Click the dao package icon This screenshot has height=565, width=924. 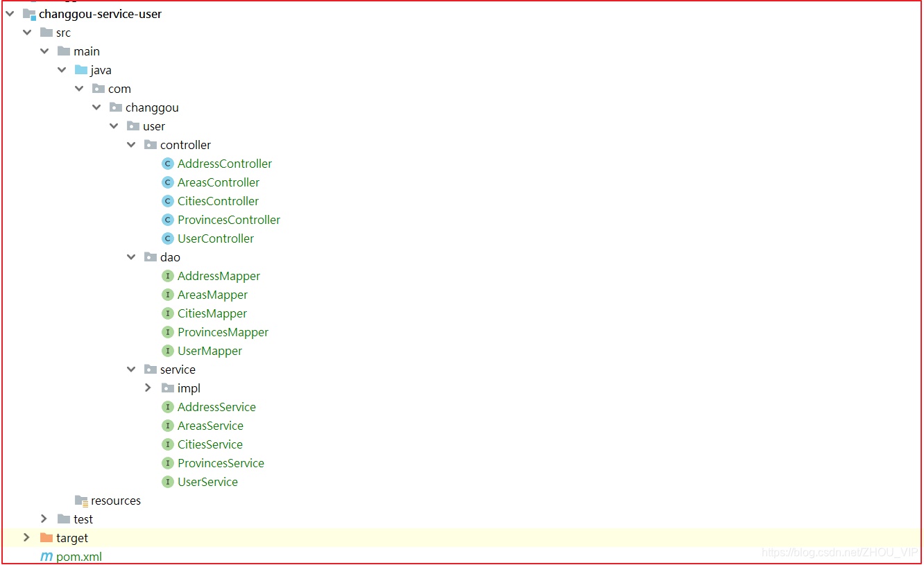click(x=151, y=257)
